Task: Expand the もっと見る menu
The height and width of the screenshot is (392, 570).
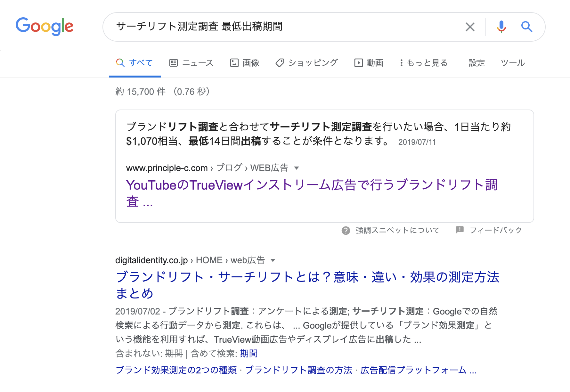Action: (x=424, y=63)
